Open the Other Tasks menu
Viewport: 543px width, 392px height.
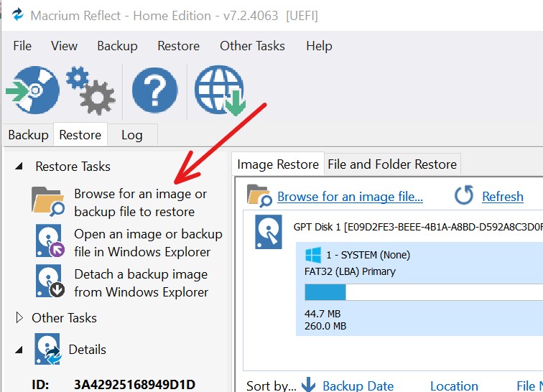click(x=252, y=46)
